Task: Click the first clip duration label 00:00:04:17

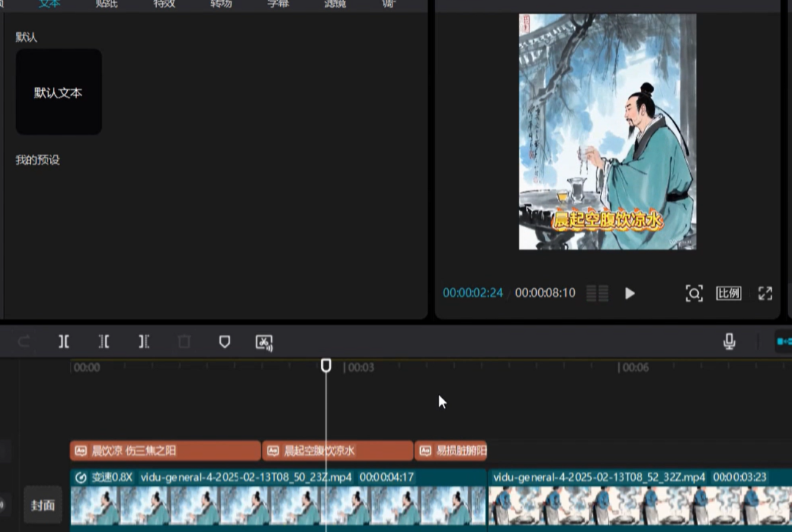Action: (386, 477)
